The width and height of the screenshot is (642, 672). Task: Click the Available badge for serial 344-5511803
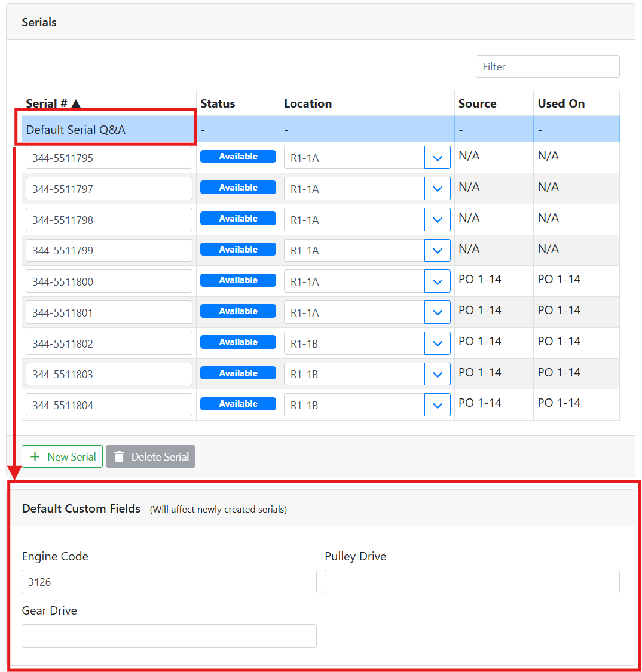[238, 373]
